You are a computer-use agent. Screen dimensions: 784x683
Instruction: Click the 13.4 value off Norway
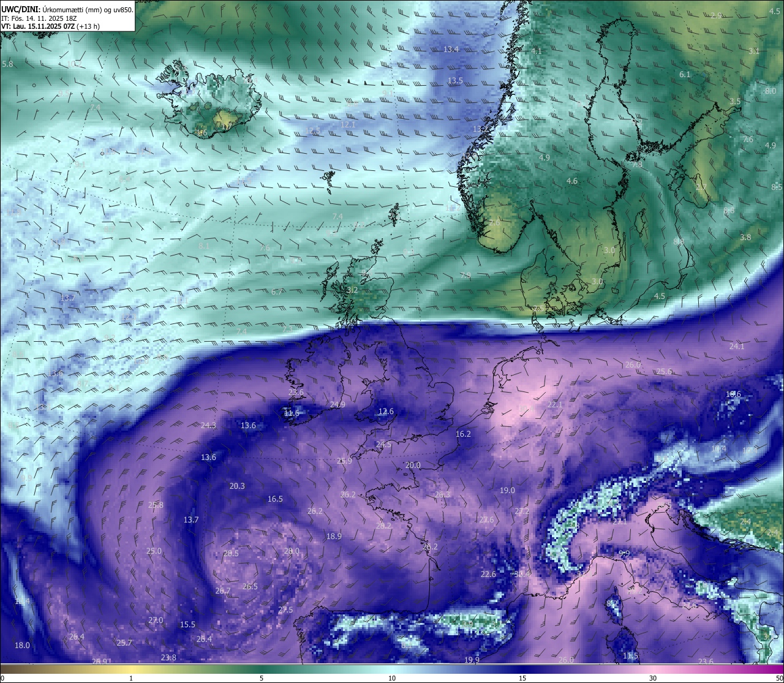click(451, 49)
